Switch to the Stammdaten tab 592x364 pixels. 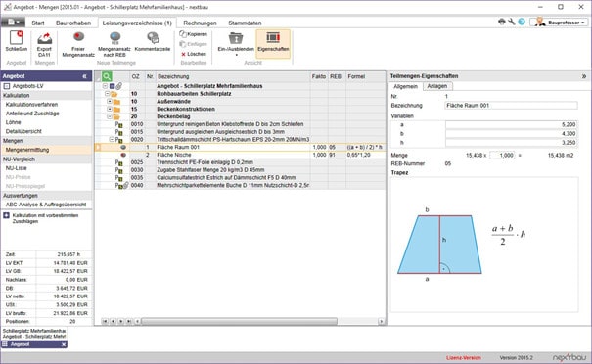245,23
